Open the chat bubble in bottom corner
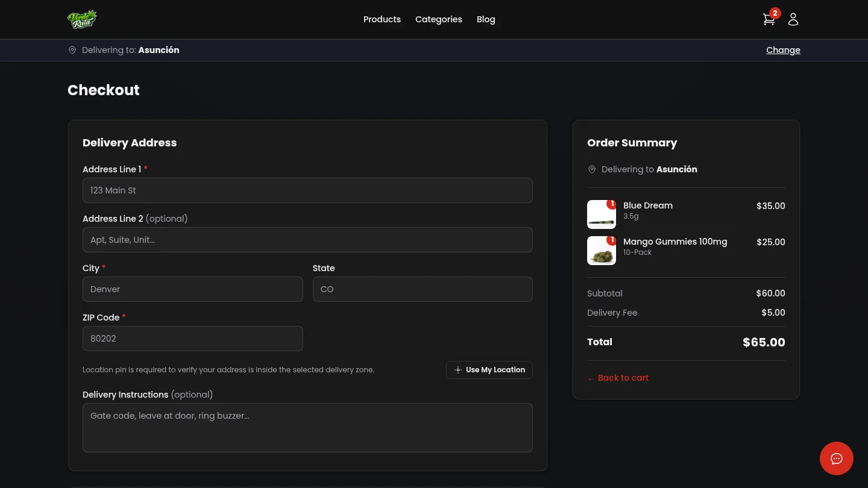The width and height of the screenshot is (868, 488). tap(837, 458)
